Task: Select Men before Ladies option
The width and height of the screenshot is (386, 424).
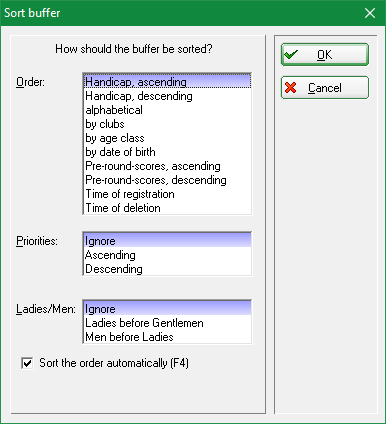Action: [x=167, y=337]
